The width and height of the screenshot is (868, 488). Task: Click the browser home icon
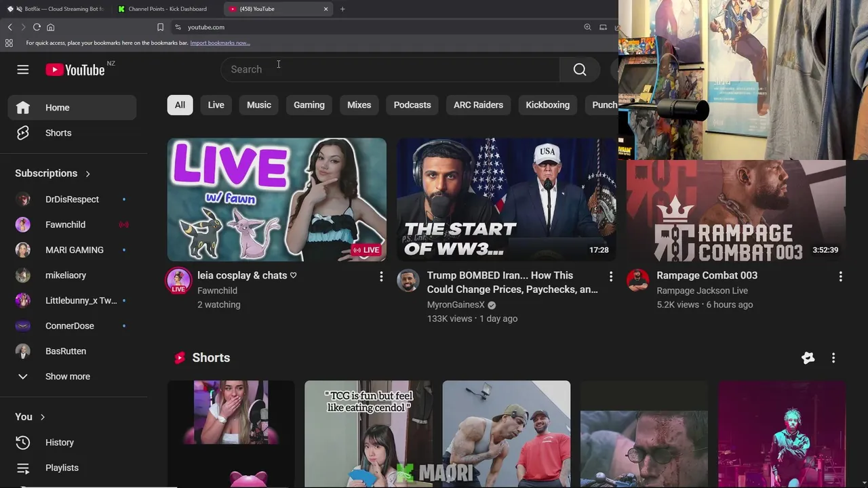pyautogui.click(x=50, y=27)
